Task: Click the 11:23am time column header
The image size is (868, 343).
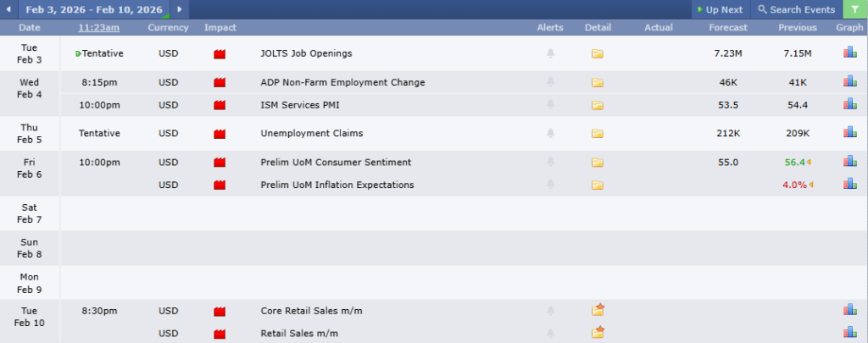Action: point(99,28)
